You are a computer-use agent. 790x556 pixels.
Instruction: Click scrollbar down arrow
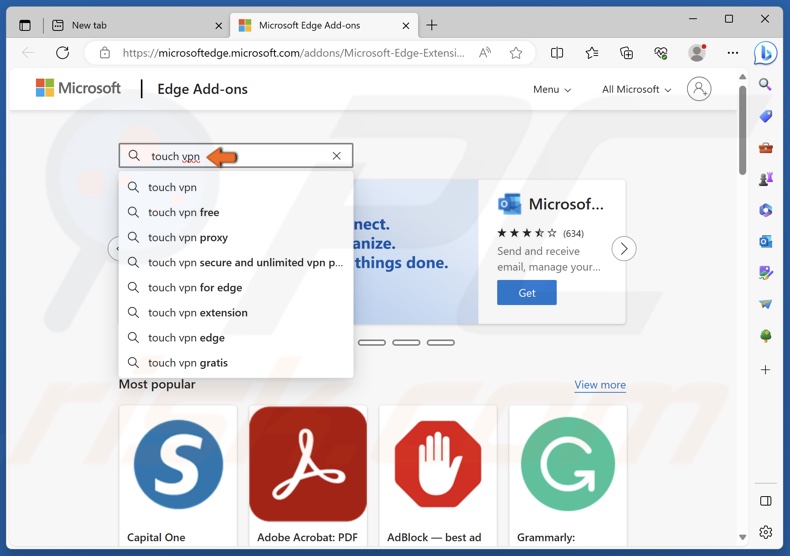tap(742, 537)
